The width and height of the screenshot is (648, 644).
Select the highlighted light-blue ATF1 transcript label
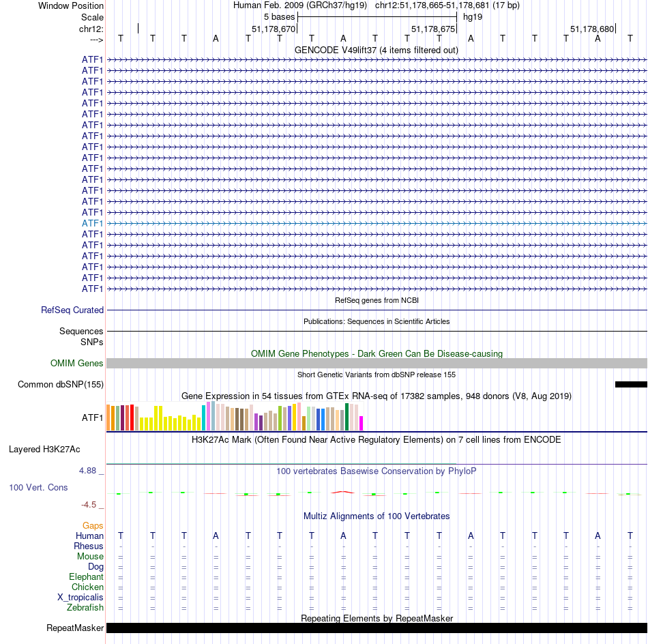click(x=92, y=223)
